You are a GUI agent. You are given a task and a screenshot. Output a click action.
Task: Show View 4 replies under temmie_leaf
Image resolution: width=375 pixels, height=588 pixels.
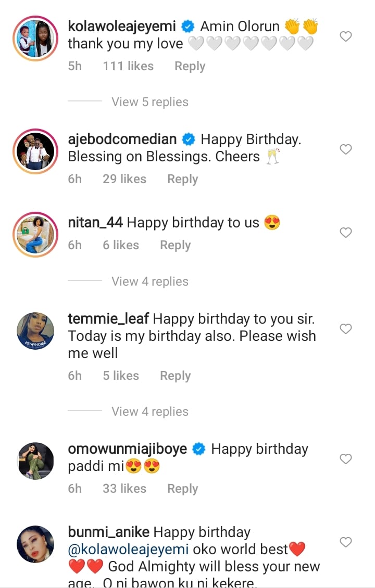[150, 412]
